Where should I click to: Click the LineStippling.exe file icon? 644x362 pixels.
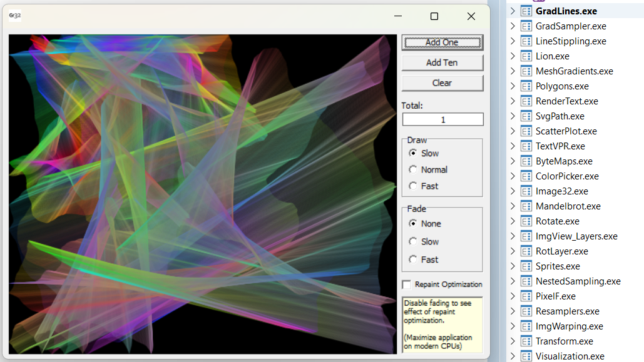tap(526, 41)
